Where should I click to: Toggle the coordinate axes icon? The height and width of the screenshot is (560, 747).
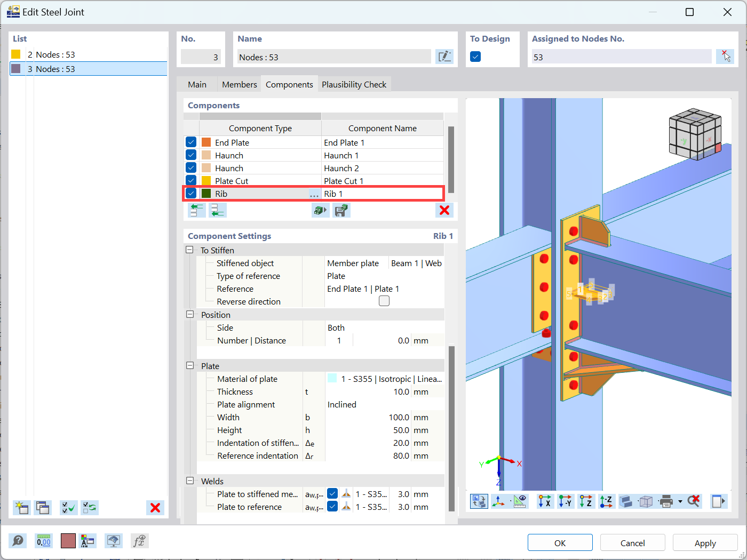[499, 501]
